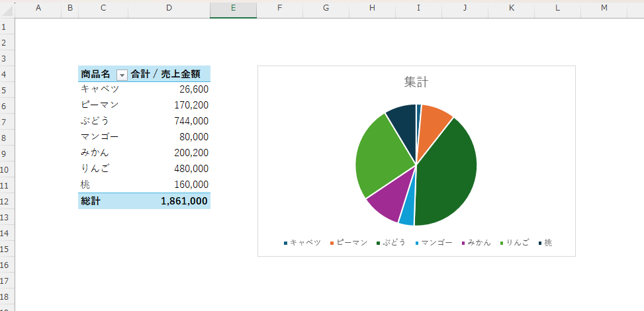Click the りんご legend marker in legend

(x=502, y=244)
